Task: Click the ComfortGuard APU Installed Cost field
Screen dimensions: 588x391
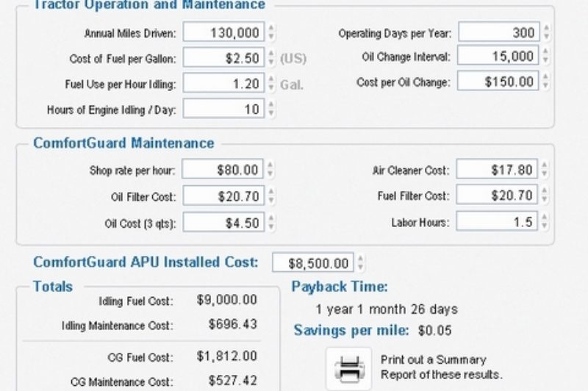Action: [313, 262]
